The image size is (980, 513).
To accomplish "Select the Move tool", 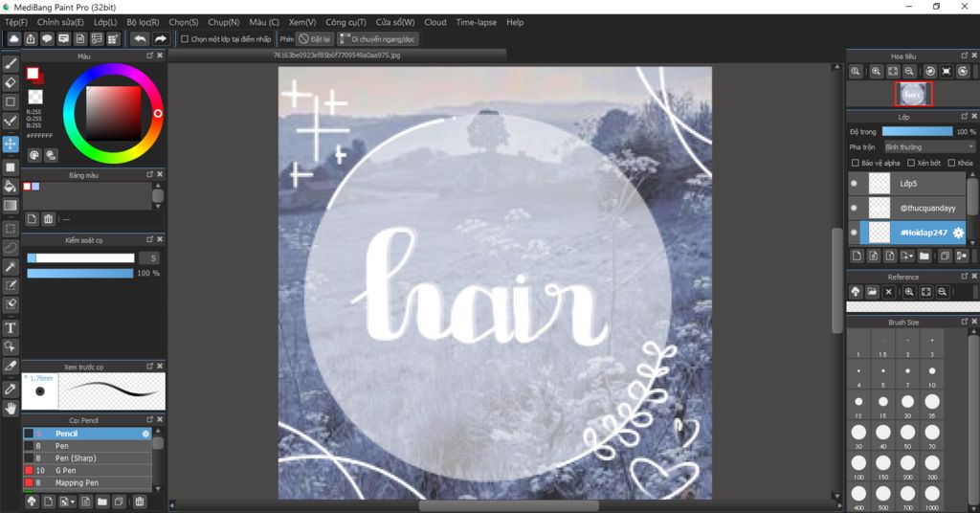I will (x=11, y=145).
